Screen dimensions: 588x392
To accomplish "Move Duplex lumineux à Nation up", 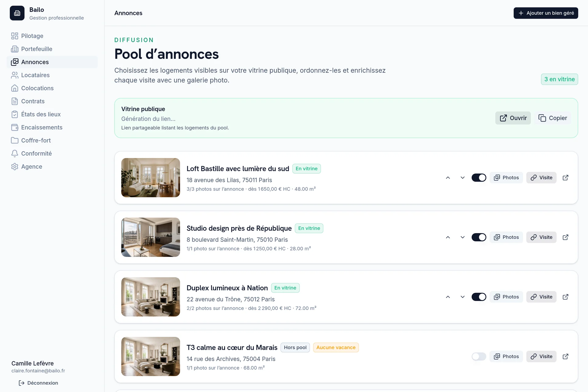I will (448, 297).
